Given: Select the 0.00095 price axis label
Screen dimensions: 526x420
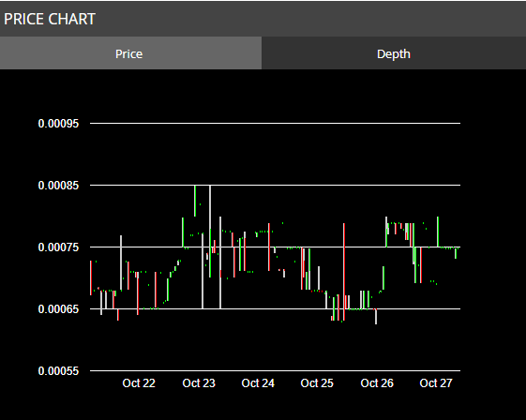Looking at the screenshot, I should click(x=58, y=124).
